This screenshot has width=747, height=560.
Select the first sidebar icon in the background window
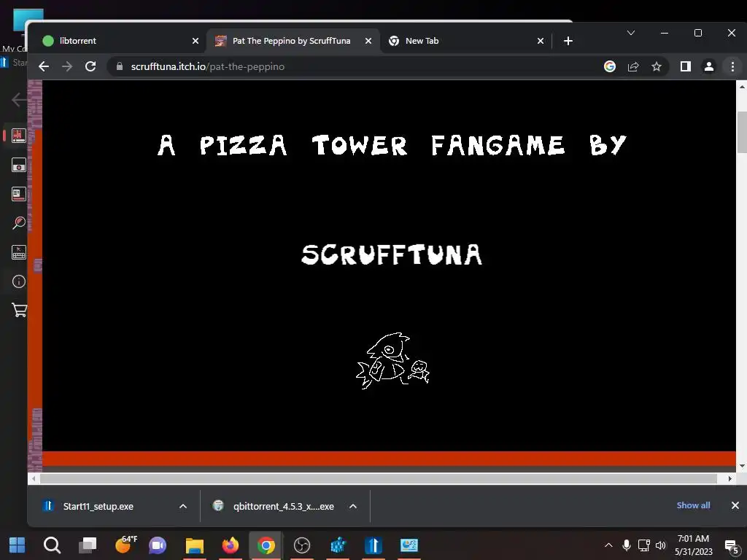tap(18, 135)
